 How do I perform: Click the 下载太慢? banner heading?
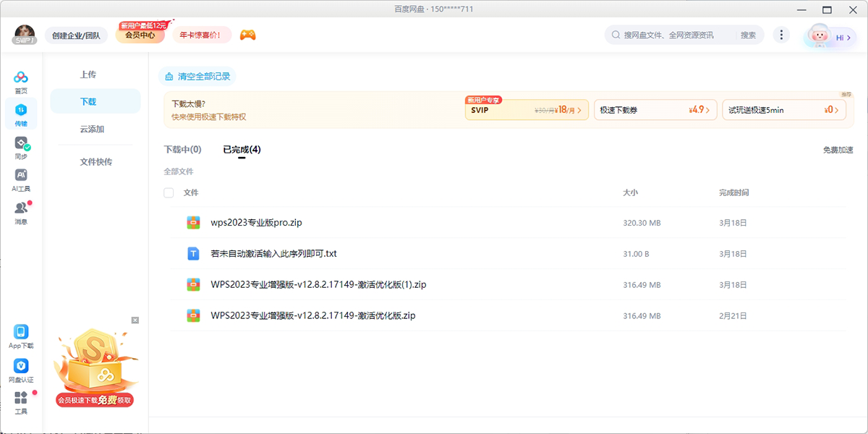click(188, 103)
